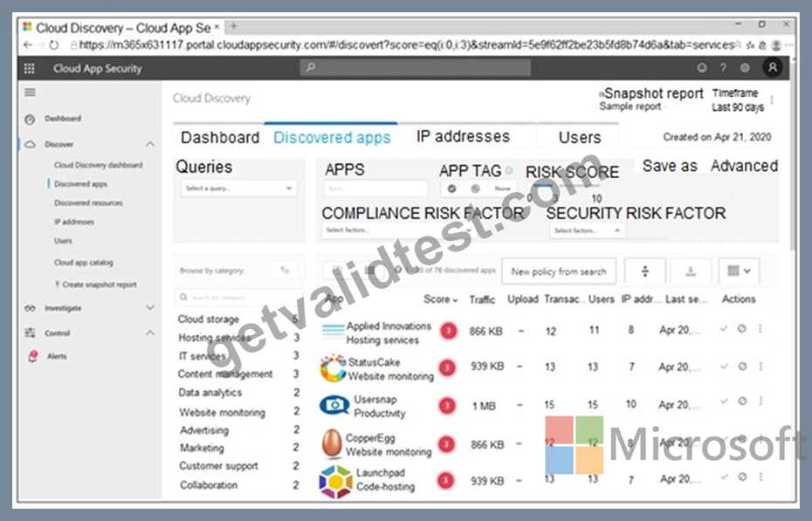The image size is (812, 521).
Task: Click the Applied Innovations app logo
Action: point(333,331)
